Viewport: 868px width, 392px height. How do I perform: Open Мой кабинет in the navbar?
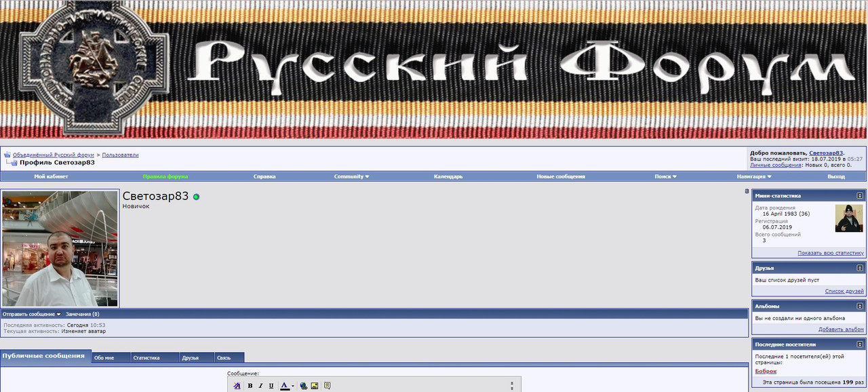[52, 176]
